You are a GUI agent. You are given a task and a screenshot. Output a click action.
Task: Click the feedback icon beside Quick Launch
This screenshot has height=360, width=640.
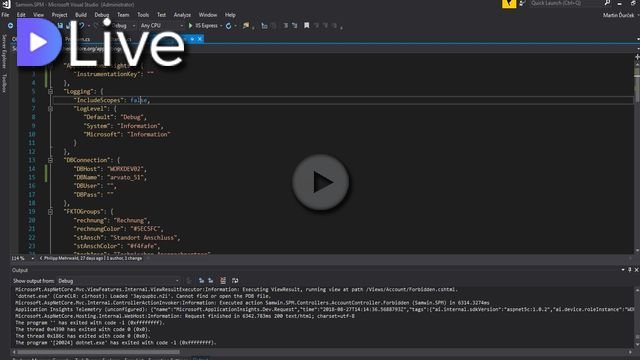[522, 3]
